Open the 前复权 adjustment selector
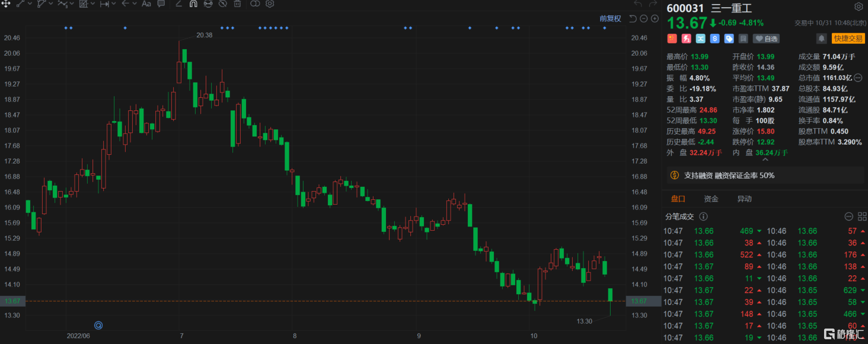This screenshot has width=868, height=344. 610,18
